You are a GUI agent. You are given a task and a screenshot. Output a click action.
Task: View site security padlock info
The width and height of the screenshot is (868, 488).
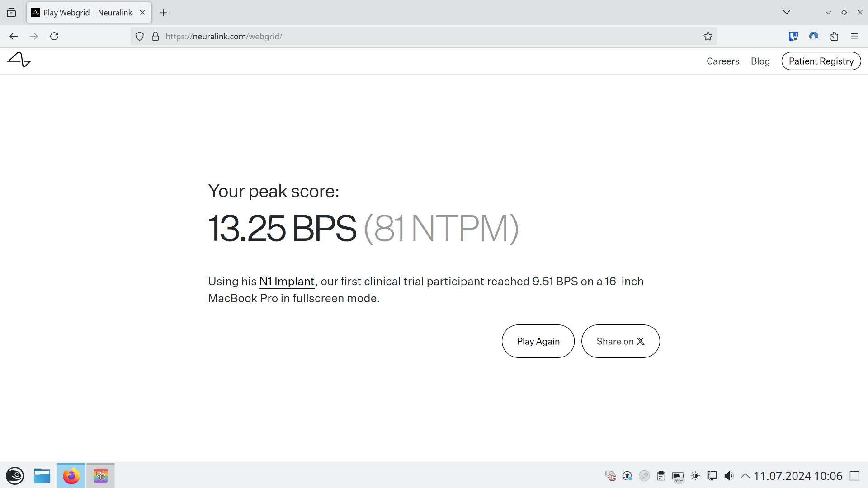pyautogui.click(x=155, y=36)
